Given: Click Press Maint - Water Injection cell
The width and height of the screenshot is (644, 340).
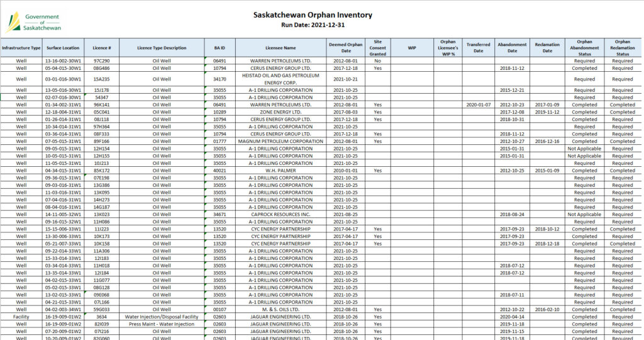Looking at the screenshot, I should (162, 324).
